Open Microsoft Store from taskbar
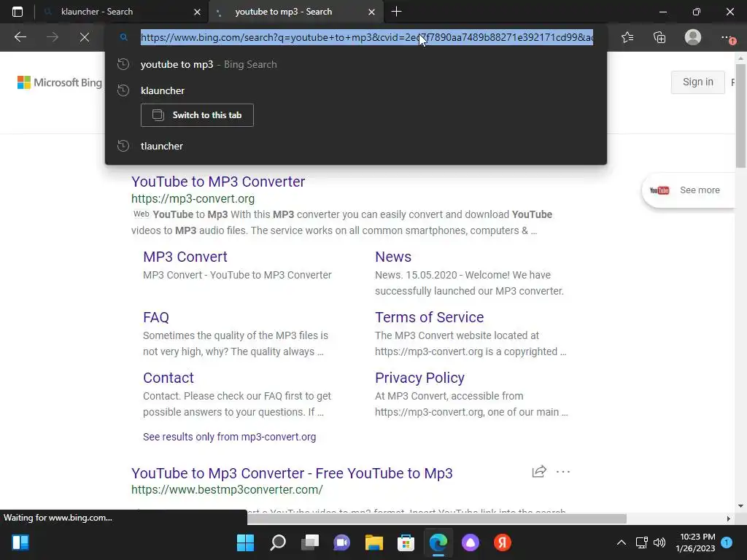The height and width of the screenshot is (560, 747). pos(406,542)
